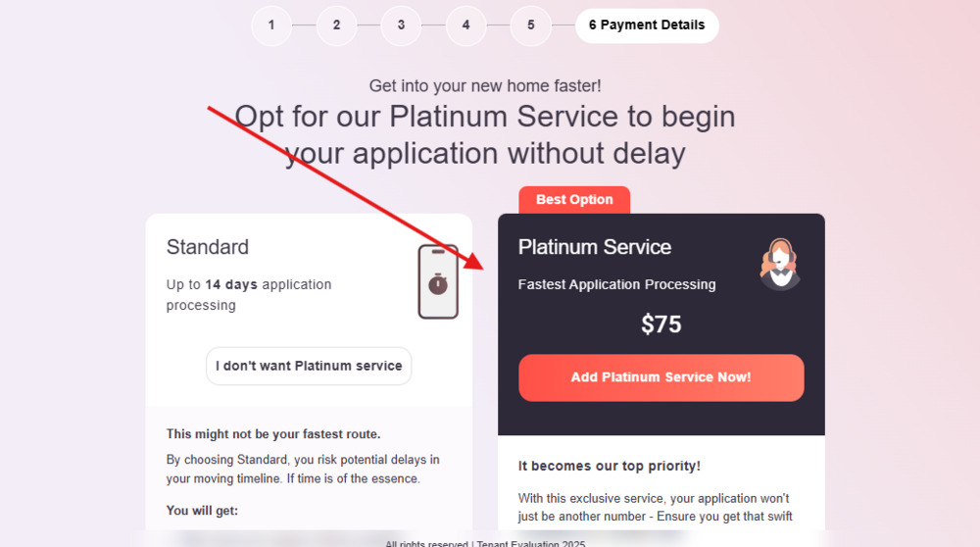Click 'It becomes our top priority!' heading

(x=610, y=466)
